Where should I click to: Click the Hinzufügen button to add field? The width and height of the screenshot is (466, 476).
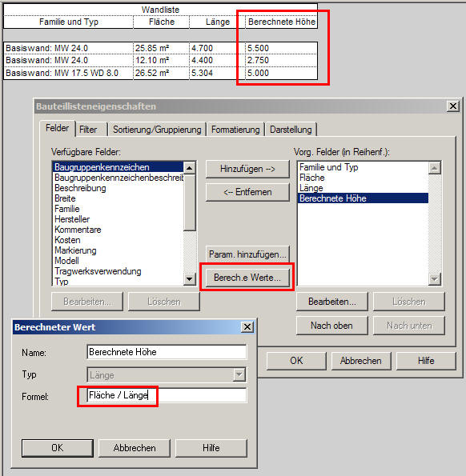point(247,169)
